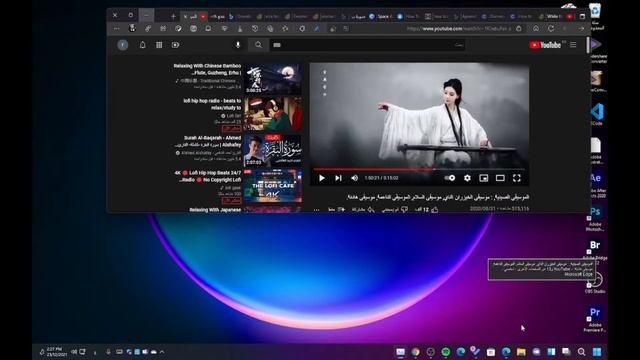Open Adobe Bridge desktop icon

(x=595, y=249)
